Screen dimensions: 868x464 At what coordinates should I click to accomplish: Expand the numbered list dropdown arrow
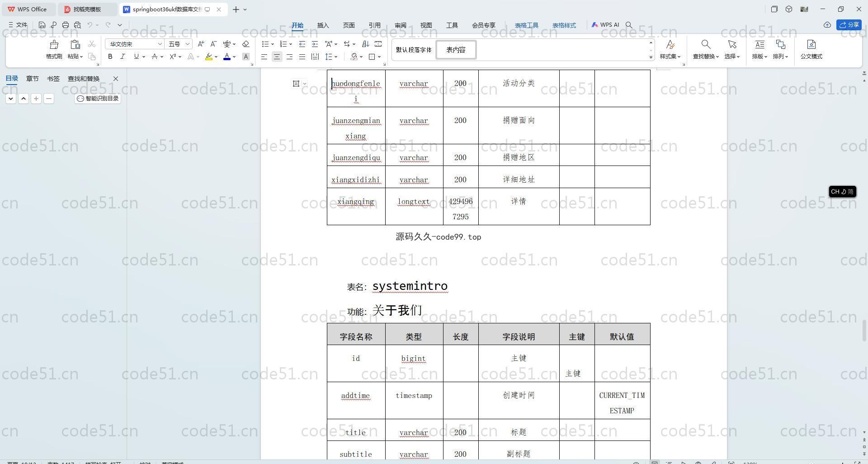(290, 44)
